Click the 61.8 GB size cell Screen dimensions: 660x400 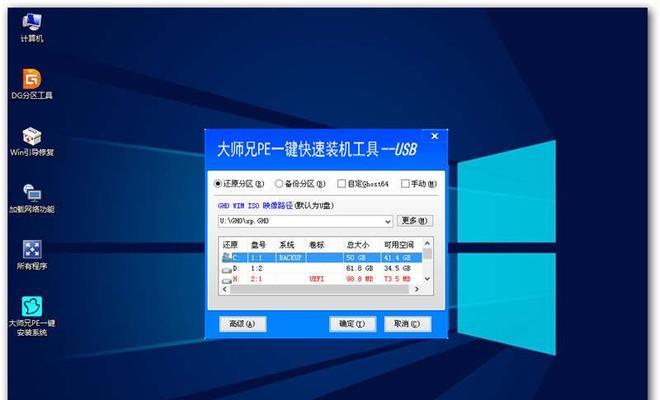(359, 268)
